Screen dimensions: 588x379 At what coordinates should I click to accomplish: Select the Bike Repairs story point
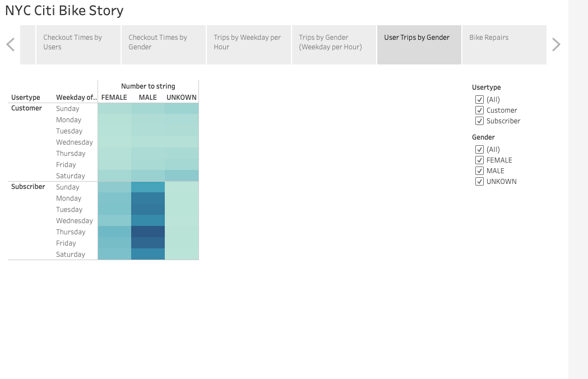504,45
